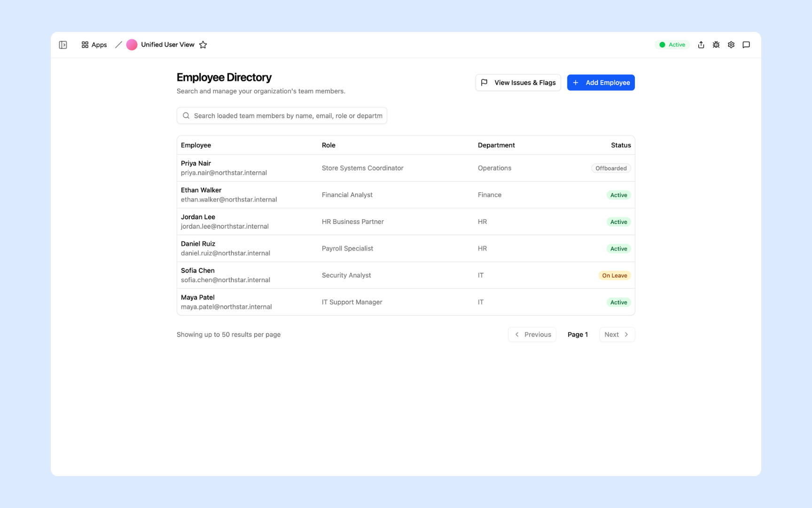Image resolution: width=812 pixels, height=508 pixels.
Task: Go to the Previous page
Action: [532, 334]
